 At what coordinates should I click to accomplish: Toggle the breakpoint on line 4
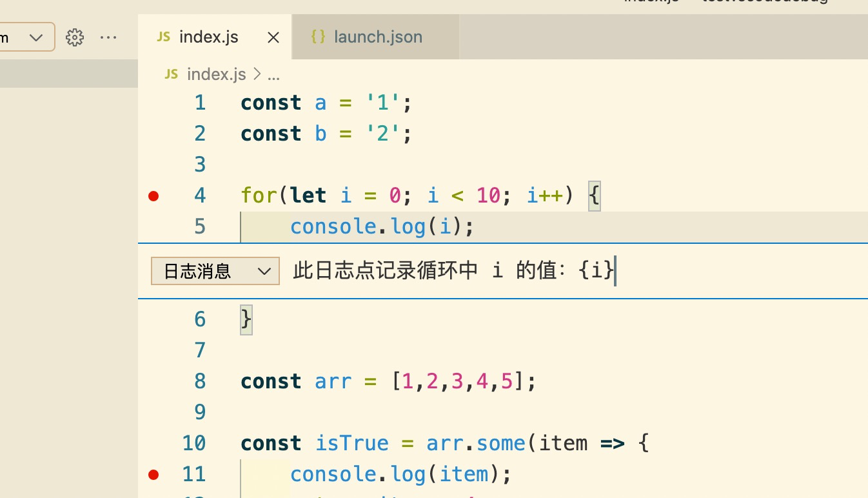[153, 196]
